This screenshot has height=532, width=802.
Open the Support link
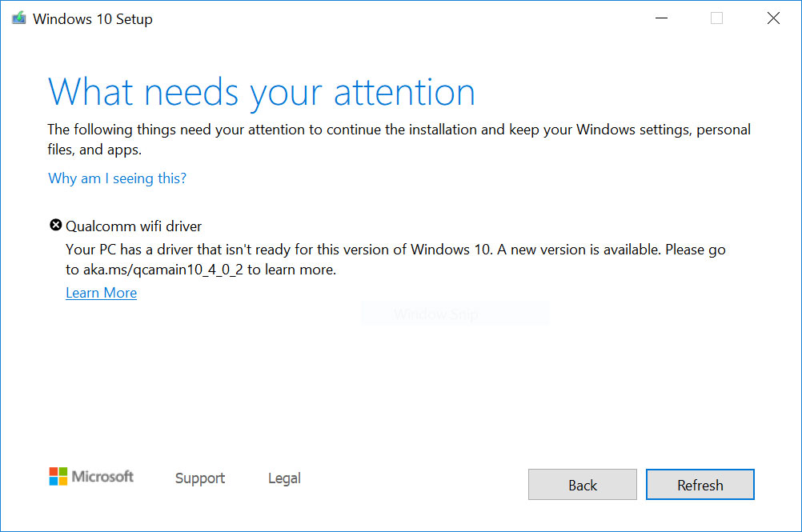point(200,478)
